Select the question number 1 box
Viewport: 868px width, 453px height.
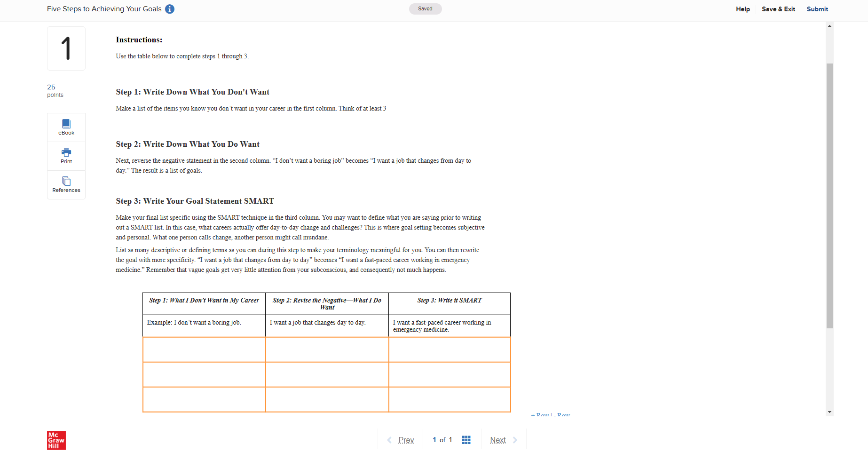(x=66, y=48)
